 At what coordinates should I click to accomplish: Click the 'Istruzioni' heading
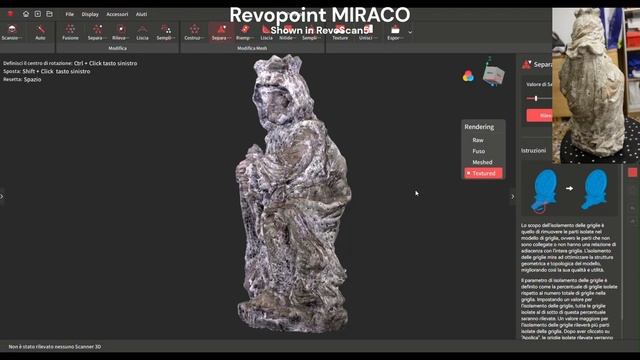pos(533,150)
